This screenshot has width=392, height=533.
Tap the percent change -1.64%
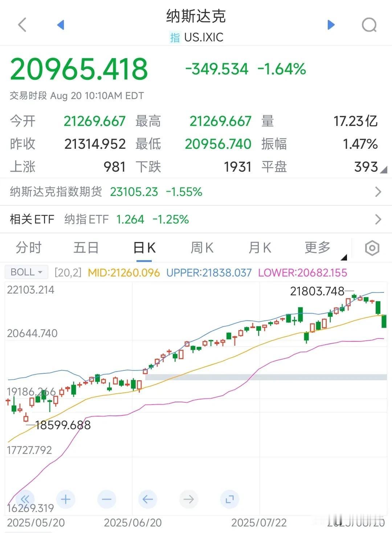282,69
